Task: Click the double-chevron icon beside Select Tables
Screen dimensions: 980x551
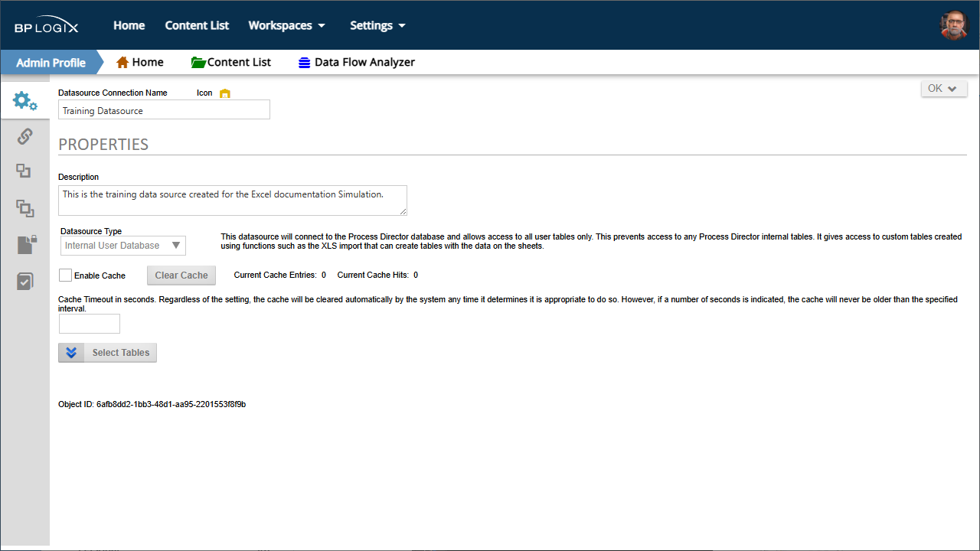Action: 71,353
